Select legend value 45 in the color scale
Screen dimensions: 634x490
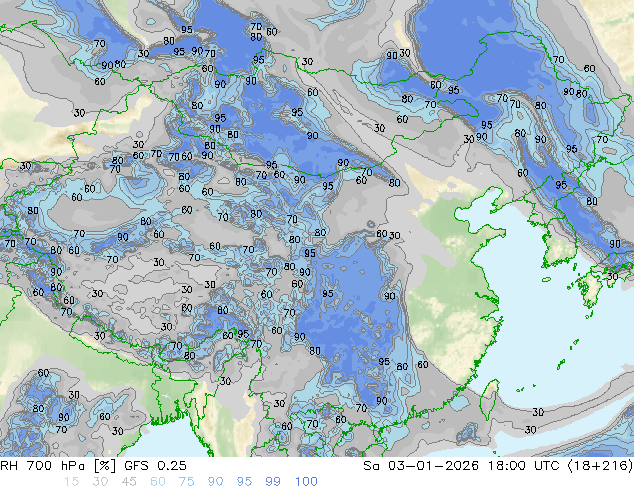click(x=129, y=482)
